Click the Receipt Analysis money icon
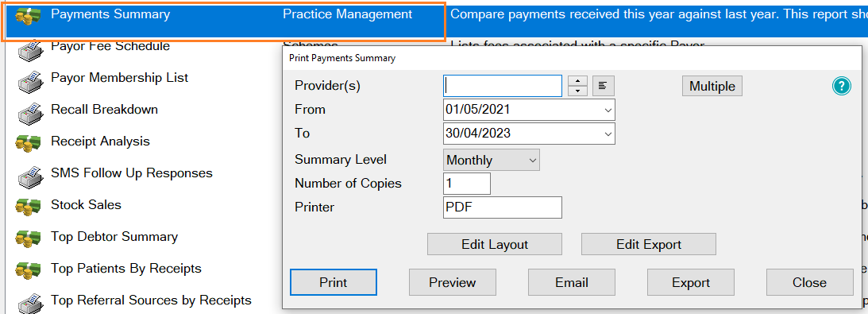 (x=28, y=143)
